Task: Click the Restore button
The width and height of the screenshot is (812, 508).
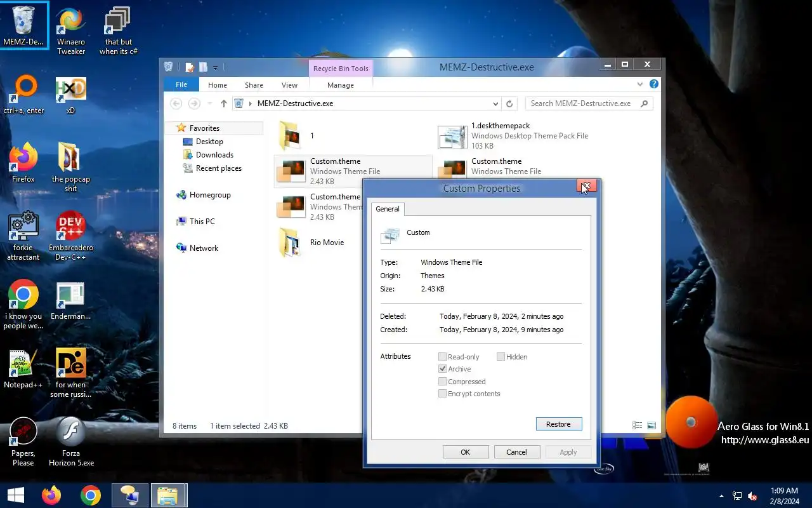Action: point(558,424)
